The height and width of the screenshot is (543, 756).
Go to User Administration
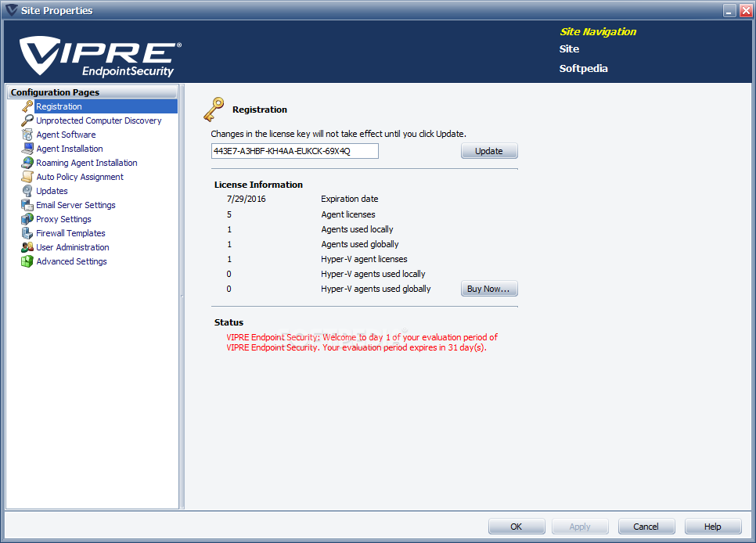[72, 247]
